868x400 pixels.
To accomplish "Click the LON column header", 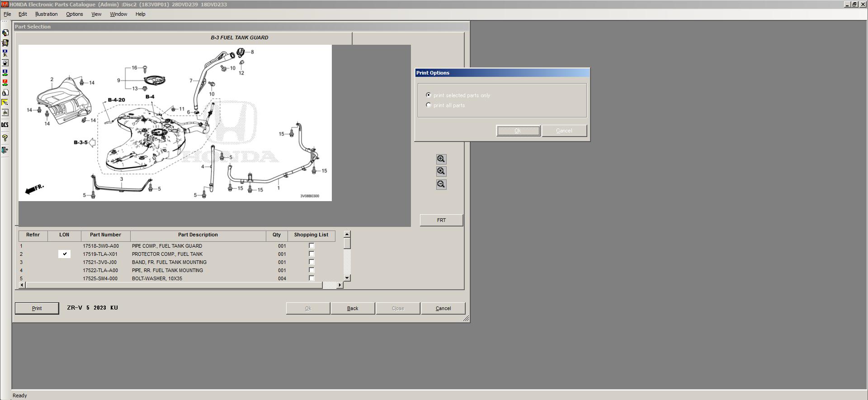I will pos(64,235).
